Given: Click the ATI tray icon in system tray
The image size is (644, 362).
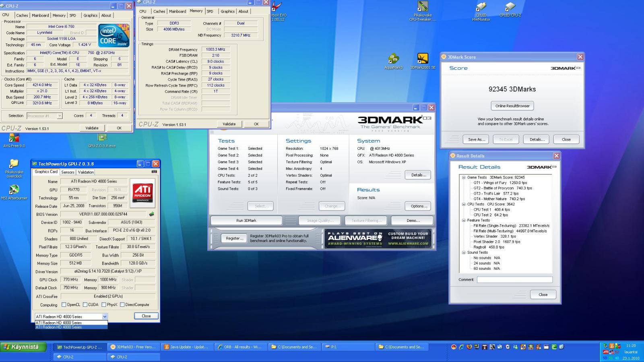Looking at the screenshot, I should click(605, 352).
